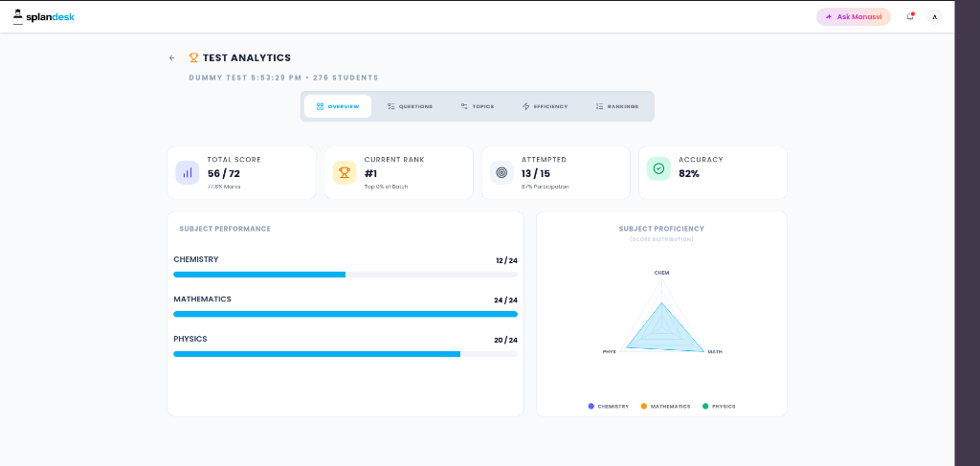Viewport: 980px width, 466px height.
Task: Click the MATH axis label on radar
Action: (714, 352)
